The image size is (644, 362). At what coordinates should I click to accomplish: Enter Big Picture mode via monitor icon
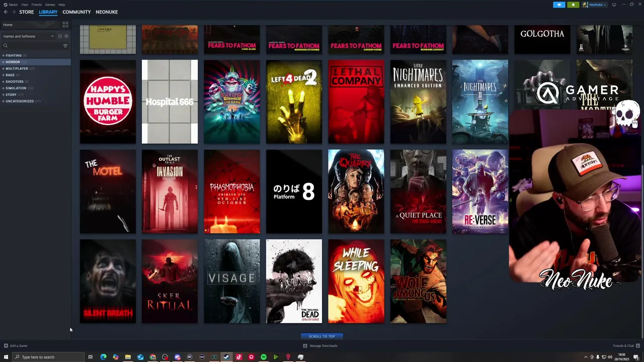coord(614,5)
